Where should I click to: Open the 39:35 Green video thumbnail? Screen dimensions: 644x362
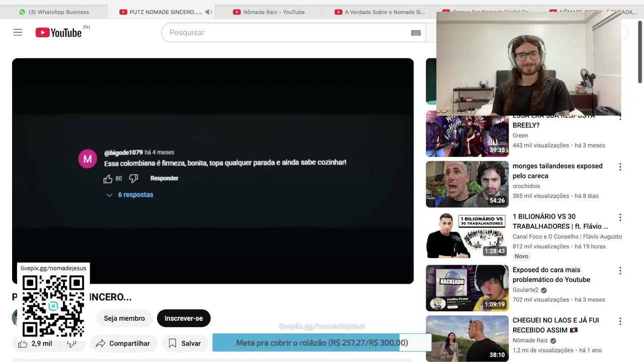pos(467,134)
